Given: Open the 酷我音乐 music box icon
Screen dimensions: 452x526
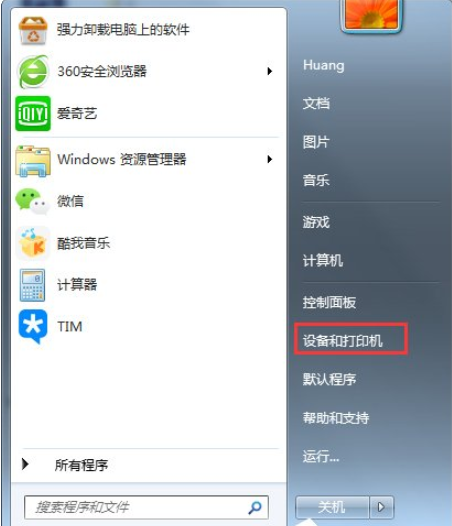Looking at the screenshot, I should pos(33,244).
